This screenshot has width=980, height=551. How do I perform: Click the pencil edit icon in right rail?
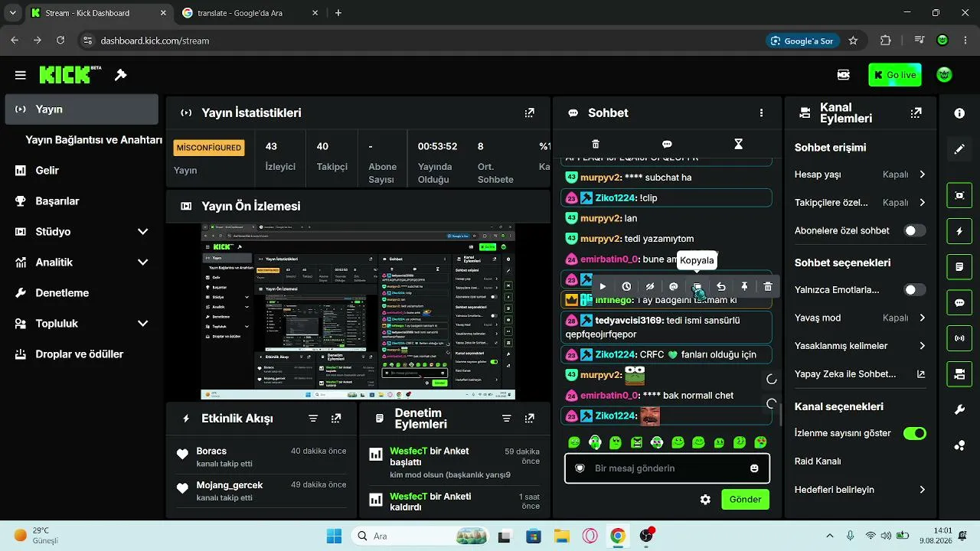[x=959, y=149]
